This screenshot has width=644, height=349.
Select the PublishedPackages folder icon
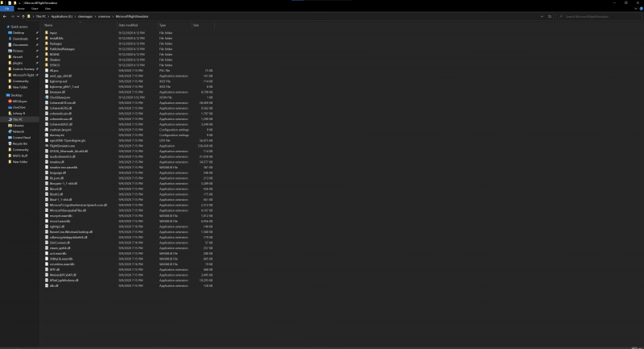pyautogui.click(x=47, y=48)
